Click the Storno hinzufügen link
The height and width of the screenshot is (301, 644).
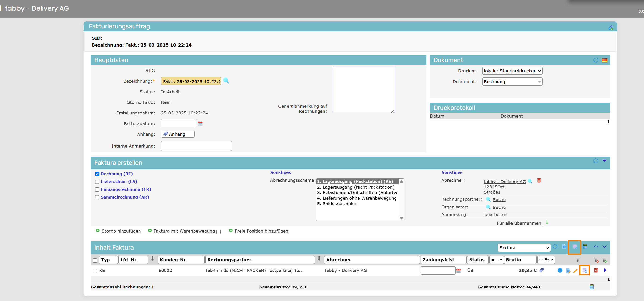pyautogui.click(x=121, y=231)
